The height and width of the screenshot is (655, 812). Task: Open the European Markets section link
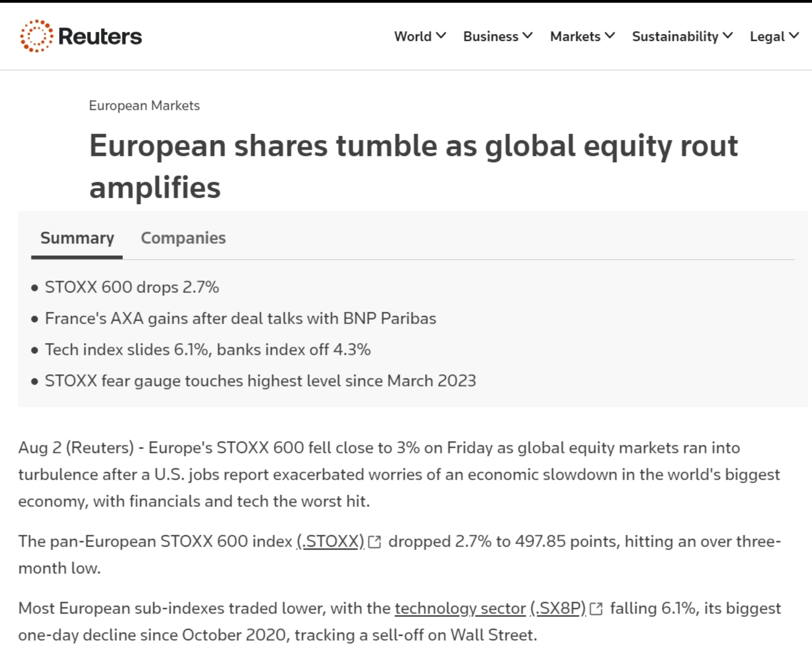144,106
